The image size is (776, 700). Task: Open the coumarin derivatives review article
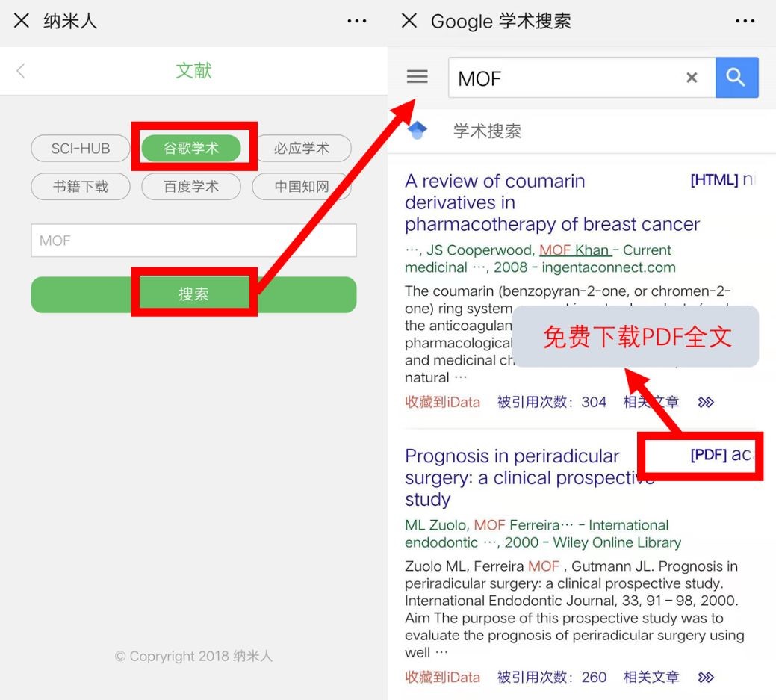pyautogui.click(x=552, y=202)
